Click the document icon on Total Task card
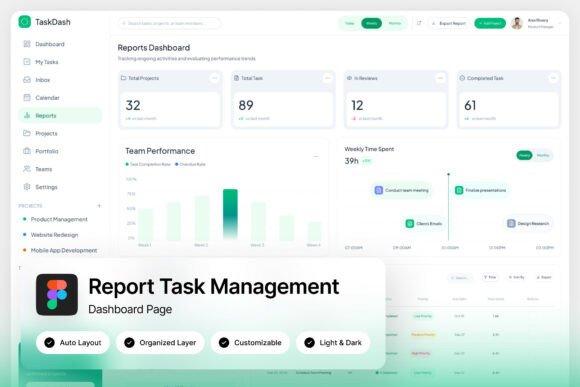This screenshot has width=580, height=387. pyautogui.click(x=236, y=78)
